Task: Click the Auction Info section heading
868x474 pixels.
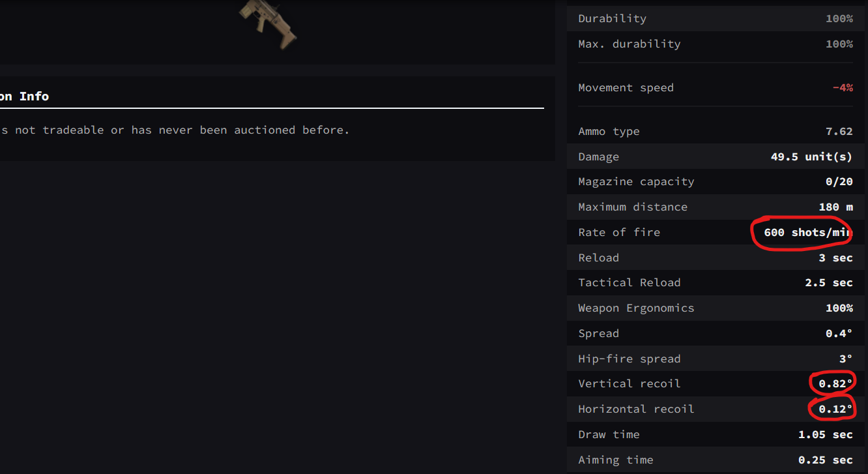Action: pos(25,96)
